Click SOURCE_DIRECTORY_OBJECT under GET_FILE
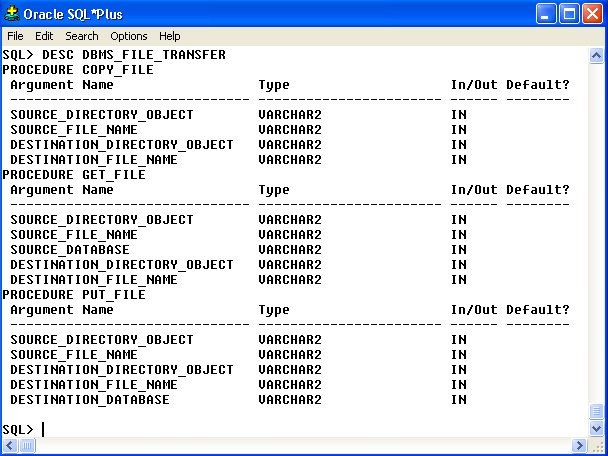This screenshot has width=608, height=456. 102,220
